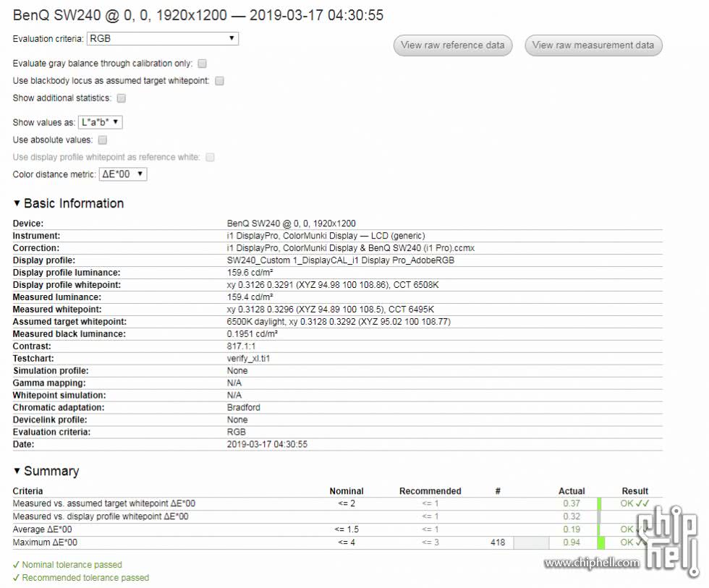This screenshot has width=709, height=588.
Task: Select the Display profile name value
Action: point(341,260)
